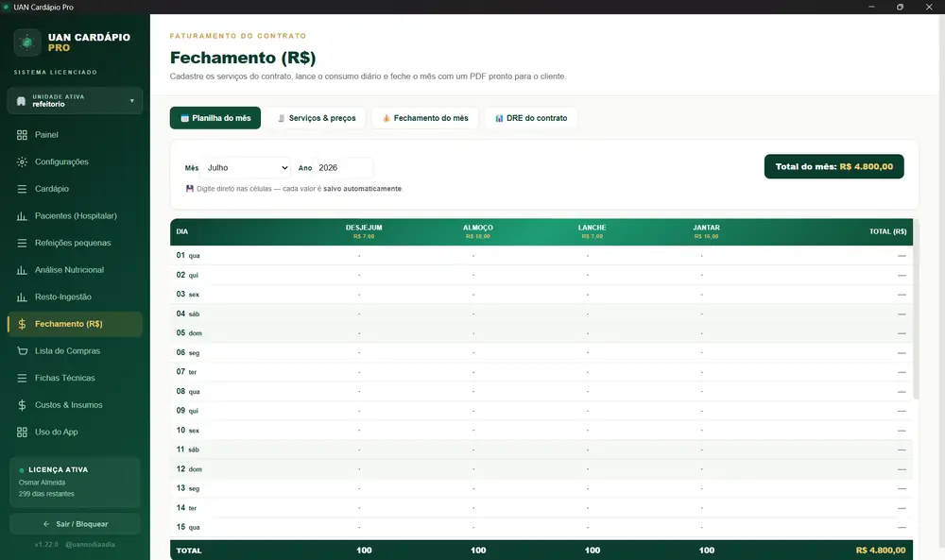Expand the Unidade Ativa refeitorio selector
Image resolution: width=945 pixels, height=560 pixels.
pyautogui.click(x=75, y=100)
